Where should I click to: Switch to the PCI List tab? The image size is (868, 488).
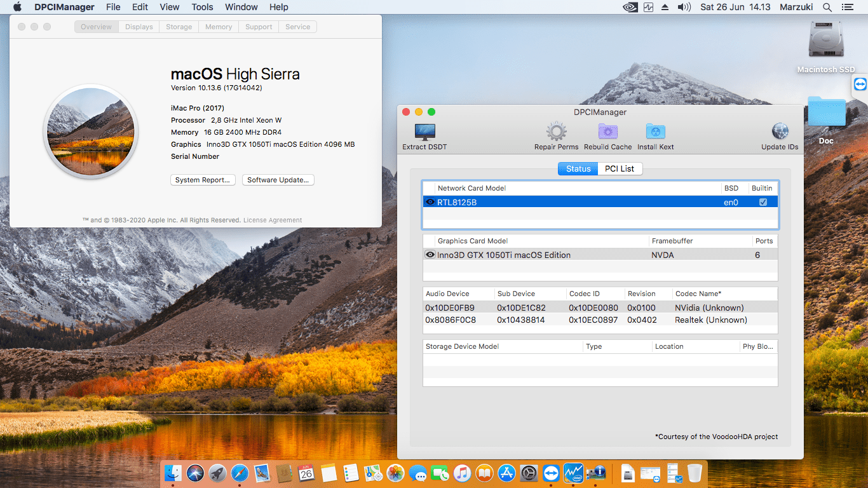click(x=620, y=168)
